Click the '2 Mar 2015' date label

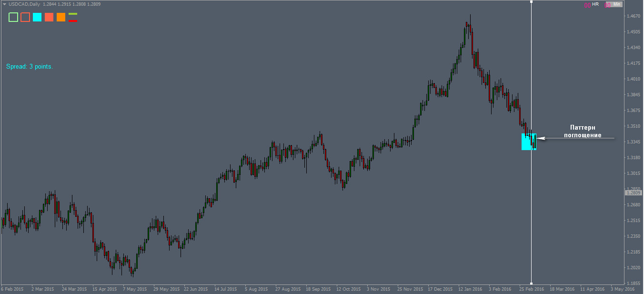click(x=43, y=289)
